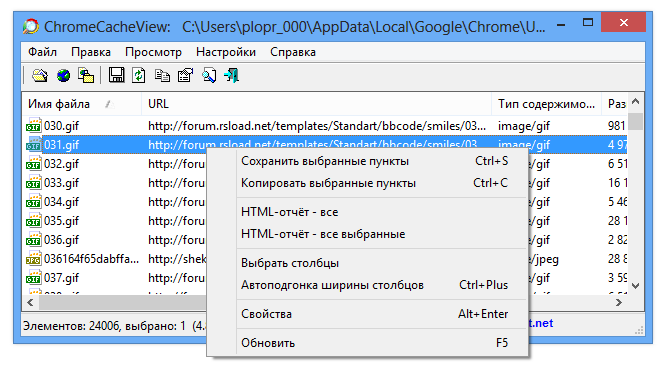Sort by the Раз... size column header

coord(614,104)
